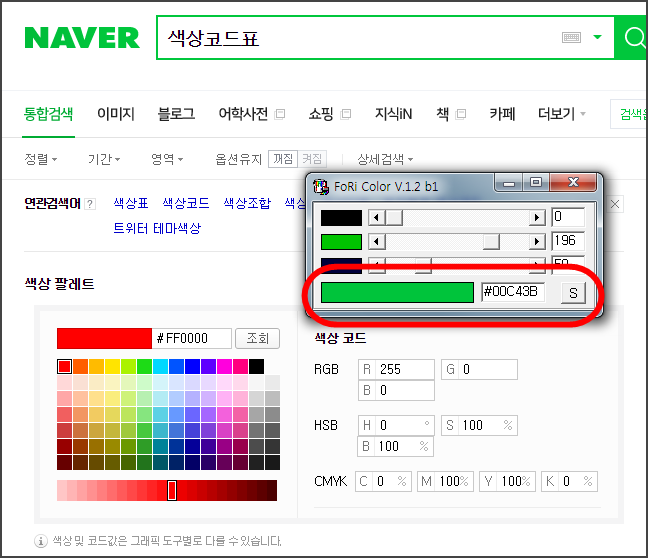Select the cyan swatch in palette top row
648x558 pixels.
coord(160,367)
